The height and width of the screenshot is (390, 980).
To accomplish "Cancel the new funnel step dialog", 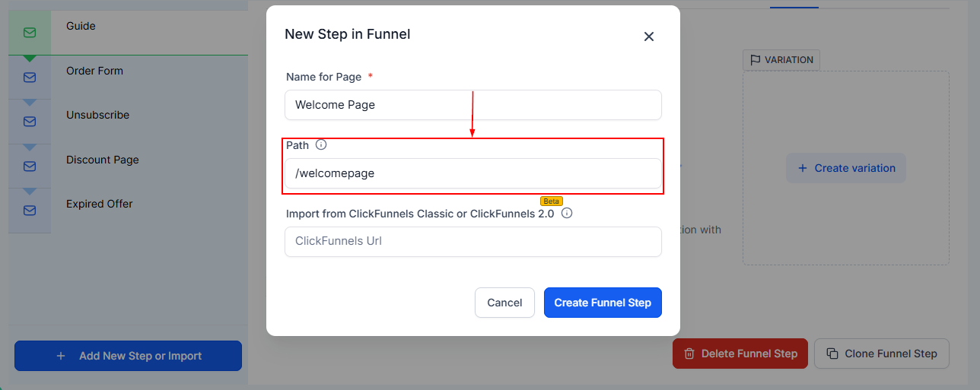I will (x=504, y=303).
